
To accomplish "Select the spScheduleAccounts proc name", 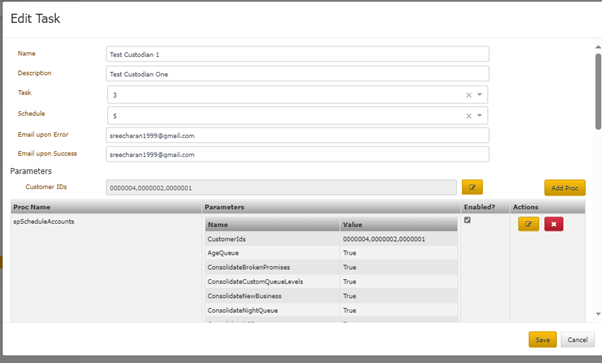I will (44, 222).
